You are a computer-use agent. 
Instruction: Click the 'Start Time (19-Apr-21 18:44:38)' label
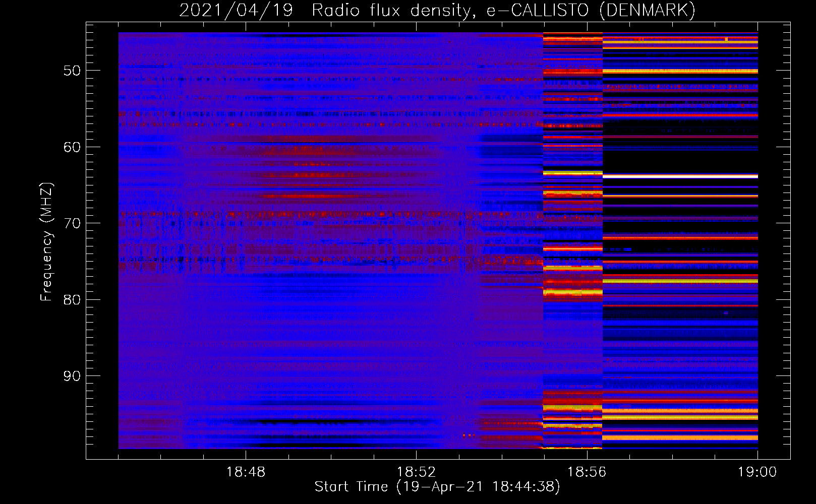[437, 487]
